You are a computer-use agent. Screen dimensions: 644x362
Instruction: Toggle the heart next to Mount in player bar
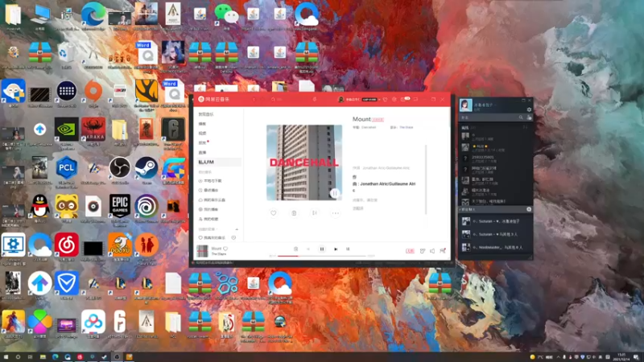[x=225, y=249]
